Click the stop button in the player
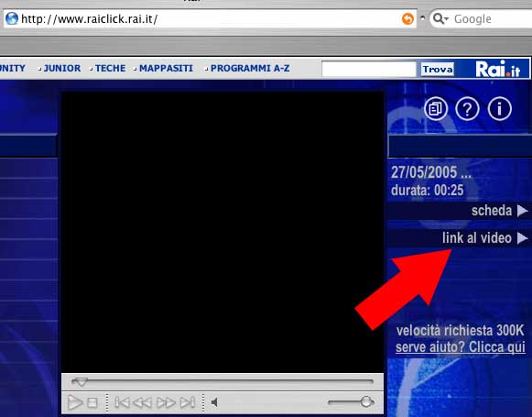 pos(92,402)
